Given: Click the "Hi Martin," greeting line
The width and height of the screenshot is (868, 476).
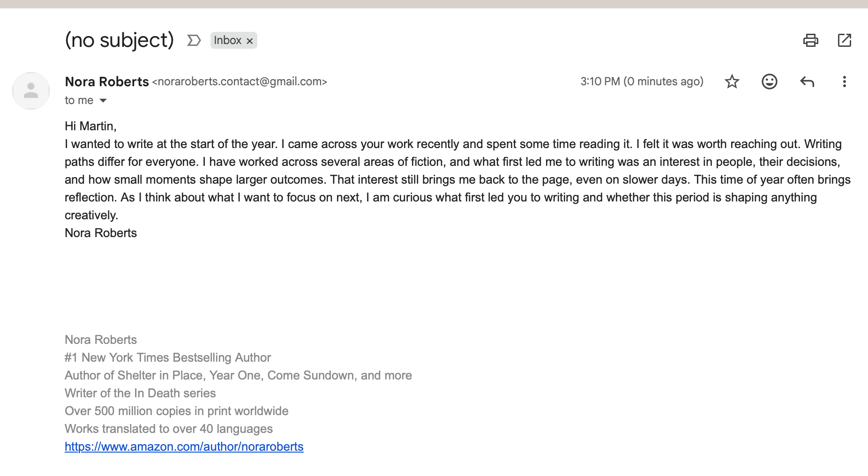Looking at the screenshot, I should tap(90, 126).
